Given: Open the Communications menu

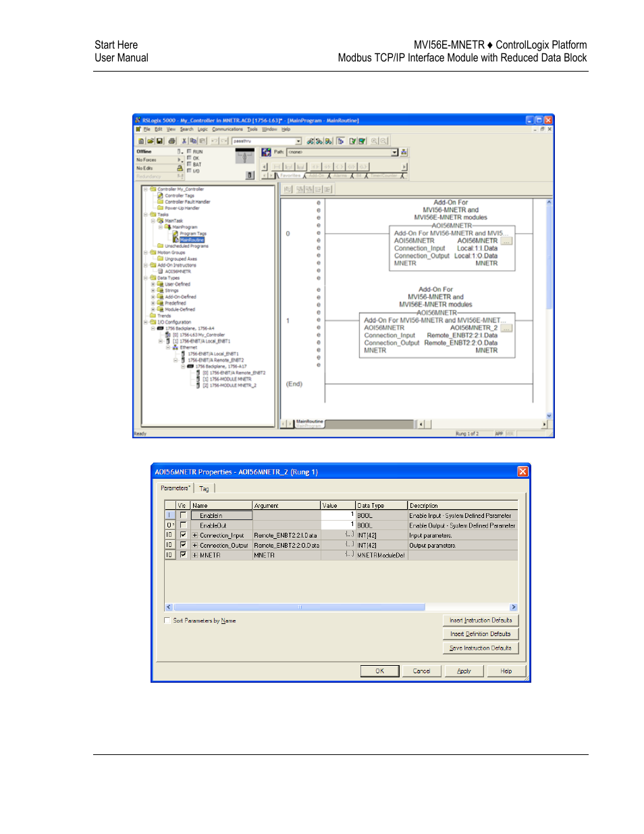Looking at the screenshot, I should click(227, 129).
